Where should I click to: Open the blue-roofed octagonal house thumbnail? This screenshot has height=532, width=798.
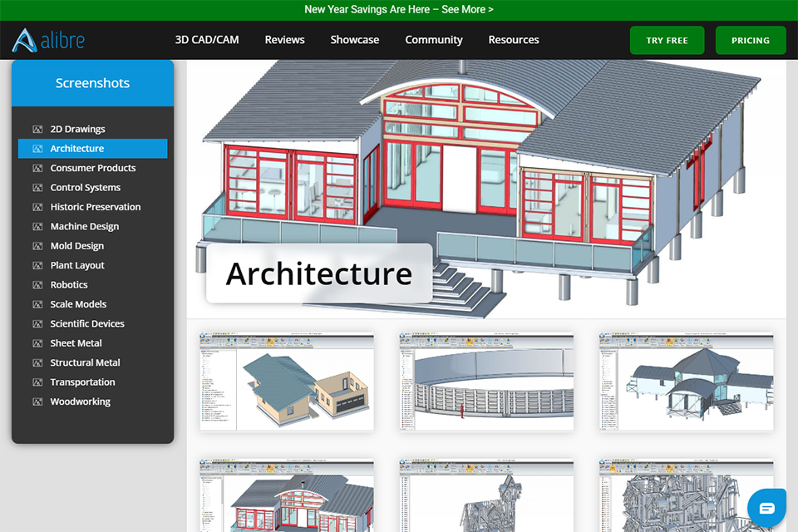(686, 382)
